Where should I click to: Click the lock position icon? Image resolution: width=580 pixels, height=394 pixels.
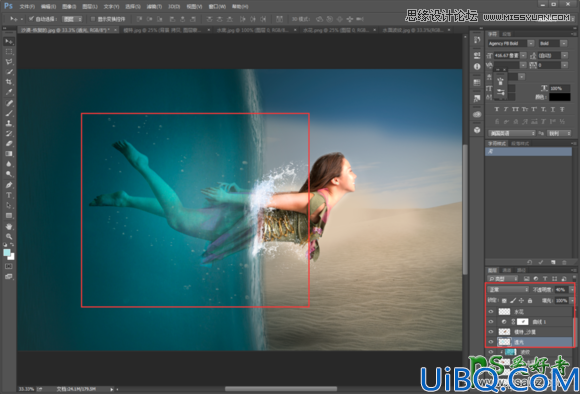point(521,300)
